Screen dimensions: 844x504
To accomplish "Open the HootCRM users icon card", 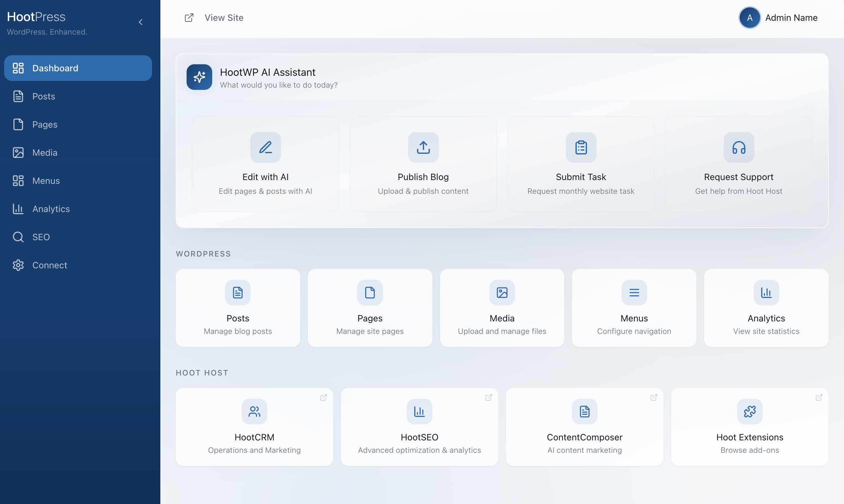I will (x=254, y=412).
